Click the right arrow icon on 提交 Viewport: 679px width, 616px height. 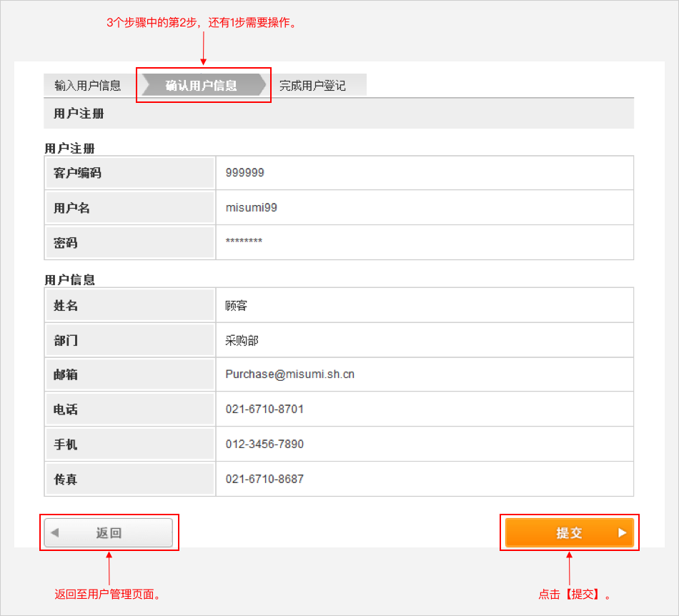(622, 533)
